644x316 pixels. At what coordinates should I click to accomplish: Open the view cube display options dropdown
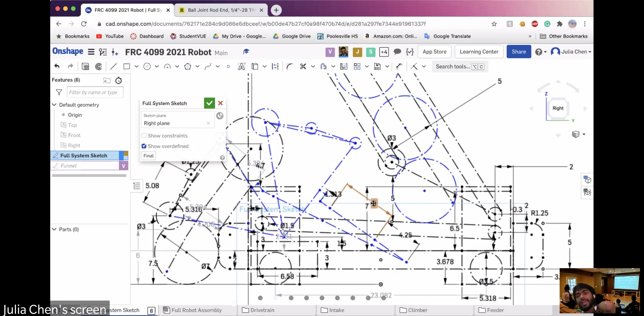[584, 134]
